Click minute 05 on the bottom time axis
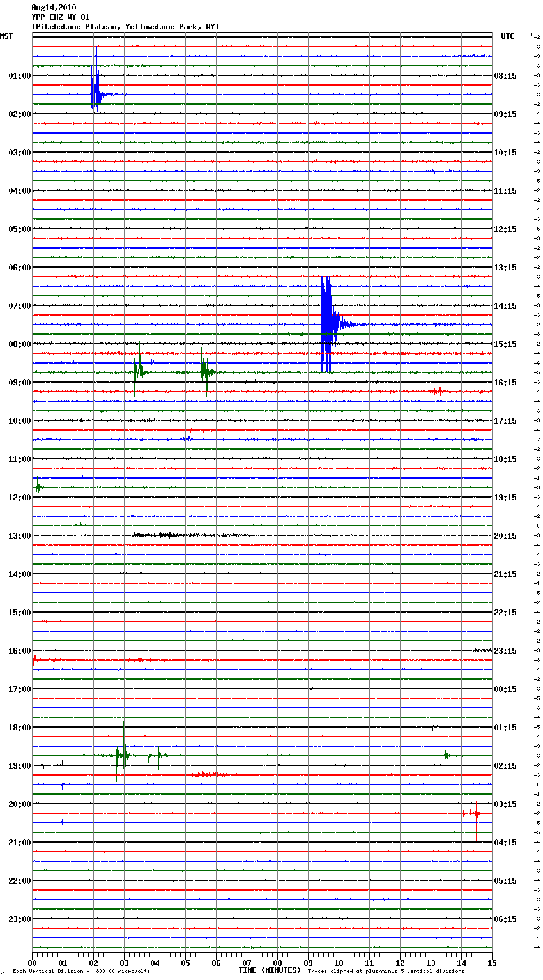Image resolution: width=543 pixels, height=980 pixels. point(185,963)
